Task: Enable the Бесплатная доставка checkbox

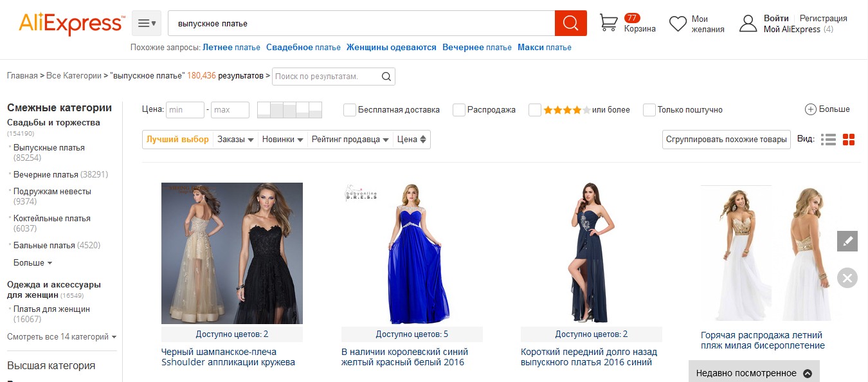Action: coord(350,110)
